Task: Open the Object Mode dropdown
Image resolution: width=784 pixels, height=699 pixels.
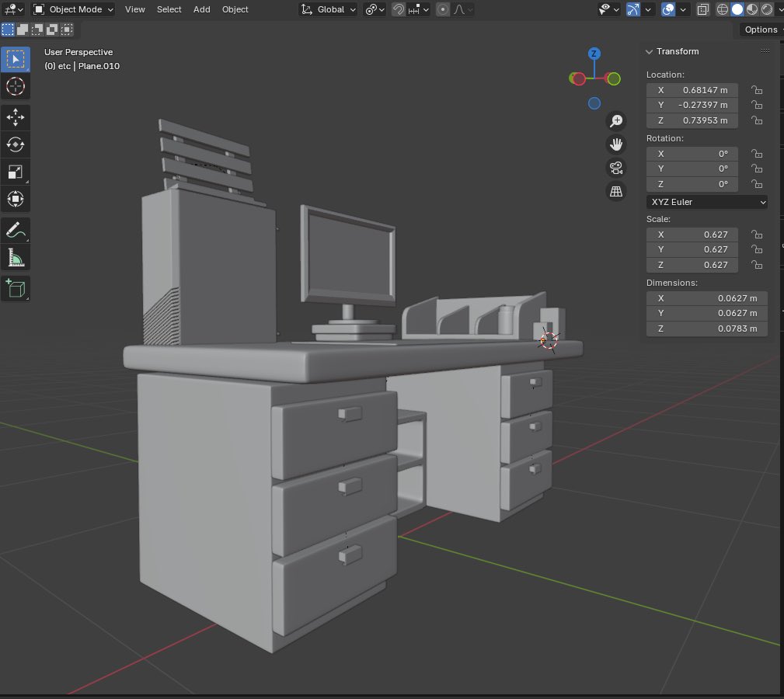Action: (73, 9)
